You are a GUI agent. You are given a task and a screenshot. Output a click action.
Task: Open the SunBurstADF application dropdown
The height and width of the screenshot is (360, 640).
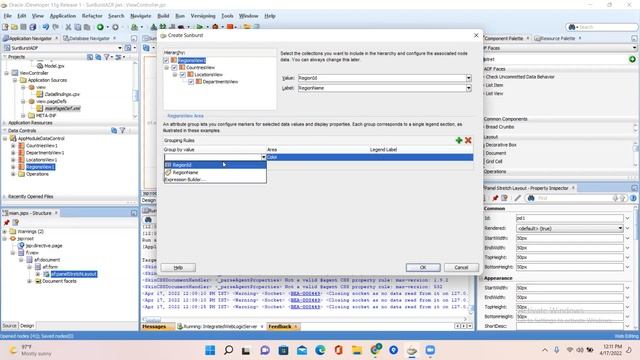point(120,48)
